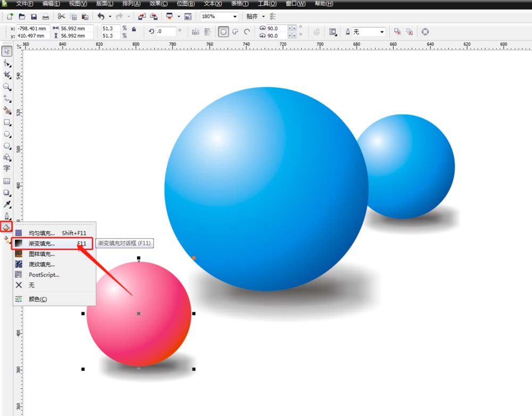532x416 pixels.
Task: Click the application launcher icon
Action: tap(169, 16)
